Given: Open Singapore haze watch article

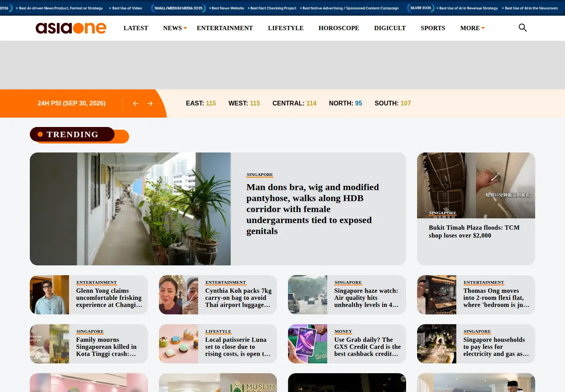Looking at the screenshot, I should click(x=366, y=298).
